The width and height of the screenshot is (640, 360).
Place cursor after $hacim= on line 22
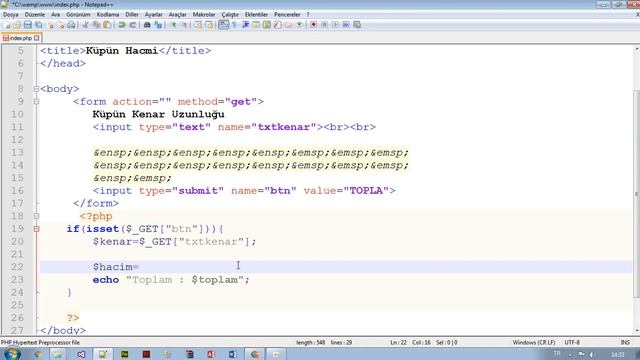[140, 267]
